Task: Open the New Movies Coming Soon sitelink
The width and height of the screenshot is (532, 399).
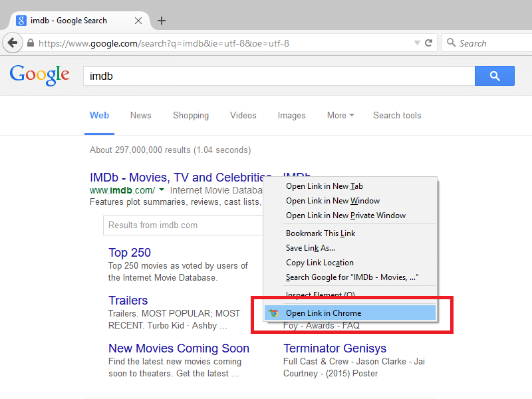Action: tap(179, 348)
